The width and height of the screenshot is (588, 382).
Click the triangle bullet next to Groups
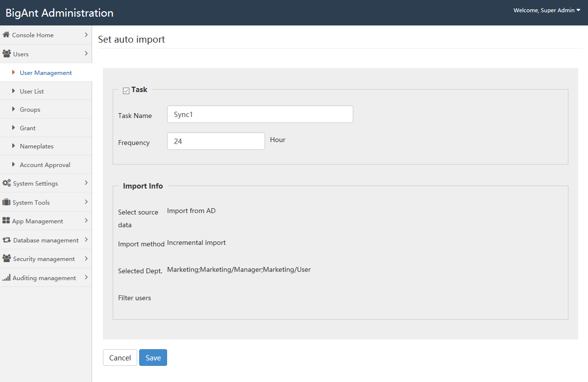pos(14,109)
